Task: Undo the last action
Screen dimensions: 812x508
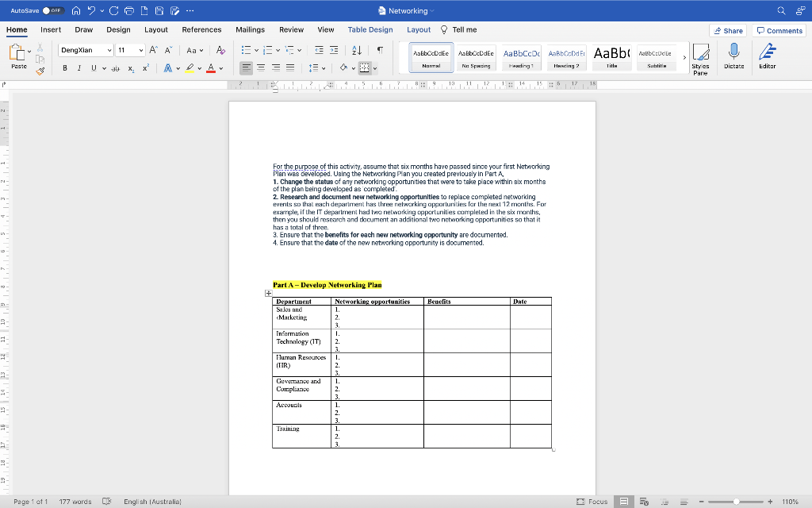Action: tap(92, 10)
